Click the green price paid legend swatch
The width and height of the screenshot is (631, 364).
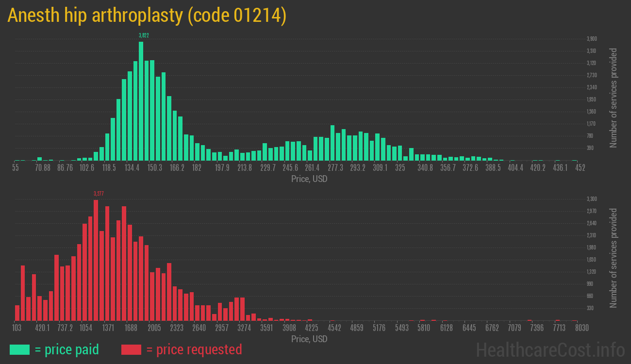19,349
